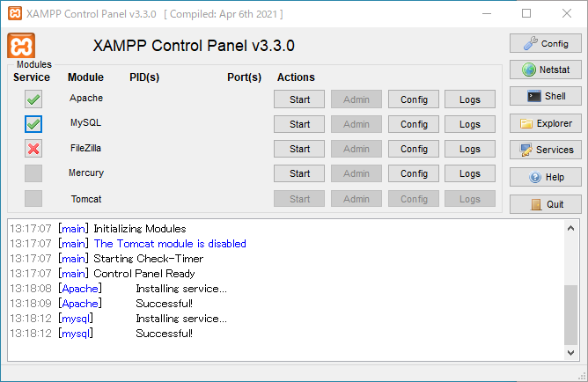Screen dimensions: 588x382
Task: Toggle the MySQL service checkbox
Action: [33, 124]
